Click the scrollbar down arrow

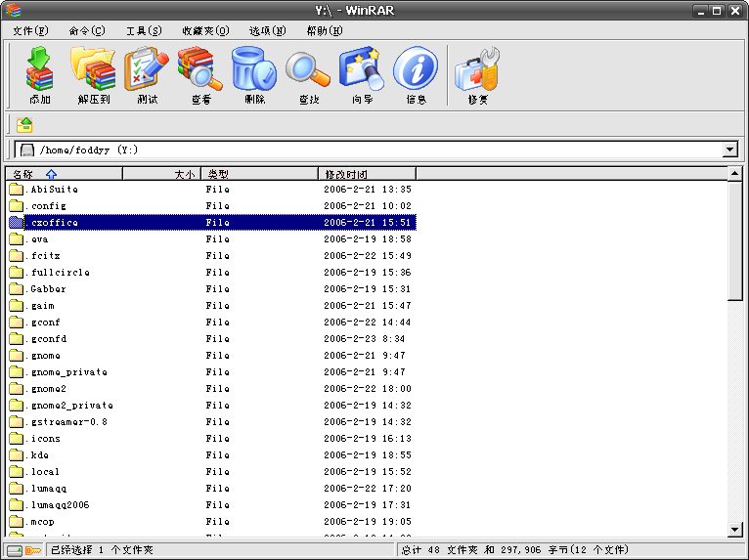[x=735, y=529]
